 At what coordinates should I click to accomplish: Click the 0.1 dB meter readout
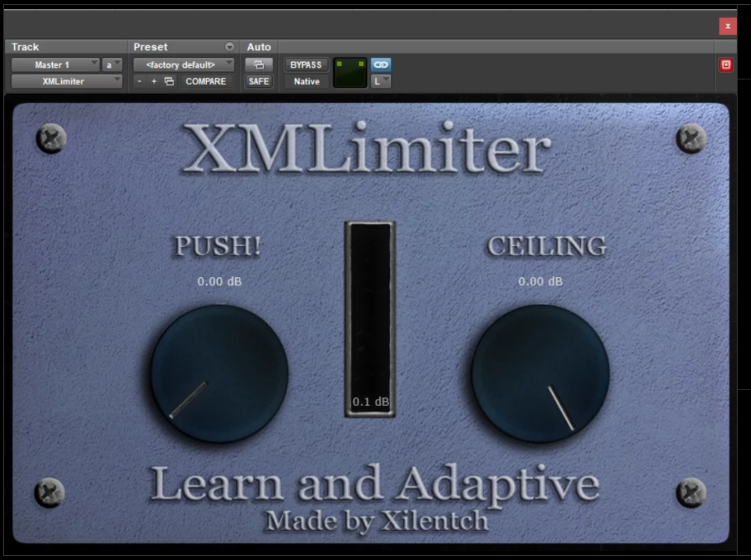click(x=371, y=402)
